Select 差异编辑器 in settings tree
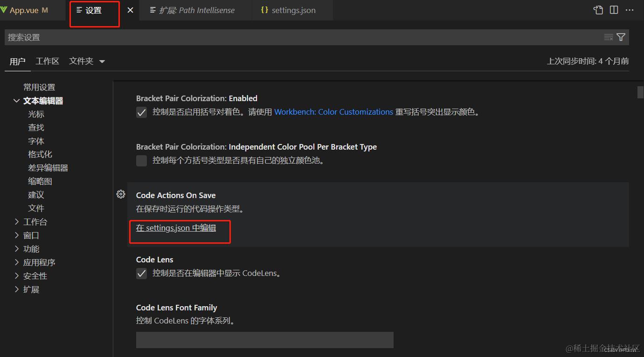The height and width of the screenshot is (357, 644). point(48,168)
